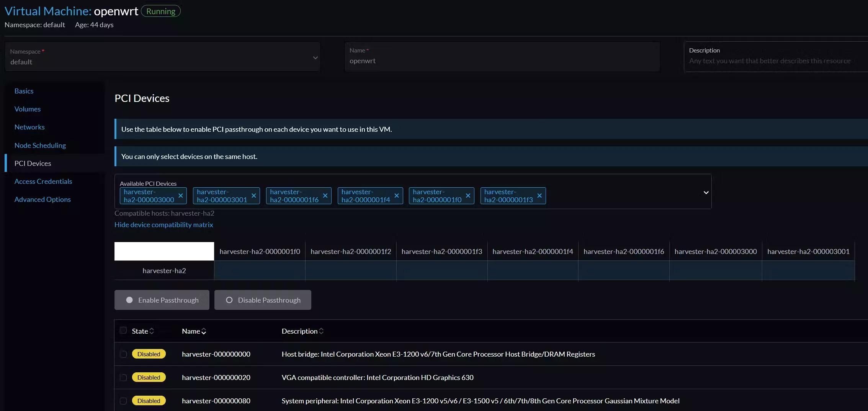
Task: Switch to the Volumes section
Action: [27, 109]
